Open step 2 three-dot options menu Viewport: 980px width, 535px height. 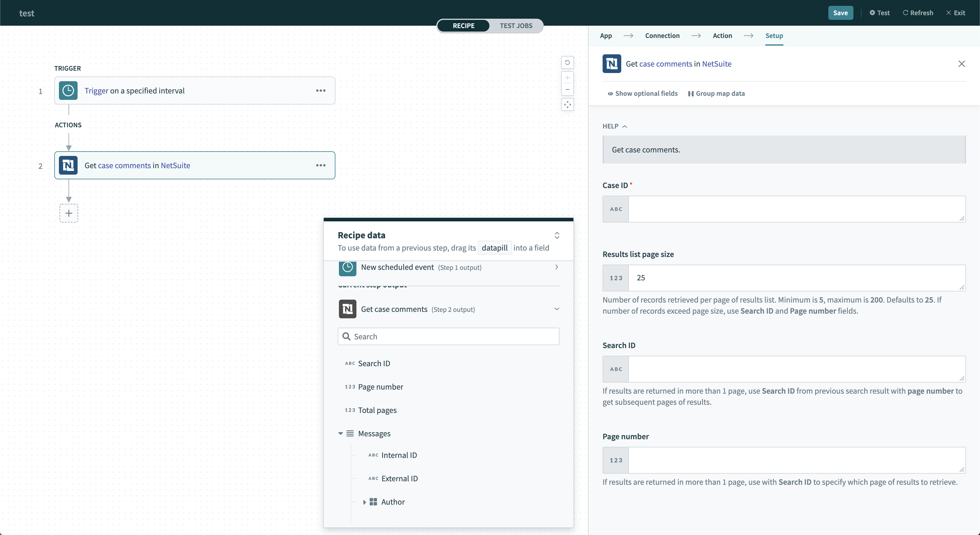[320, 165]
